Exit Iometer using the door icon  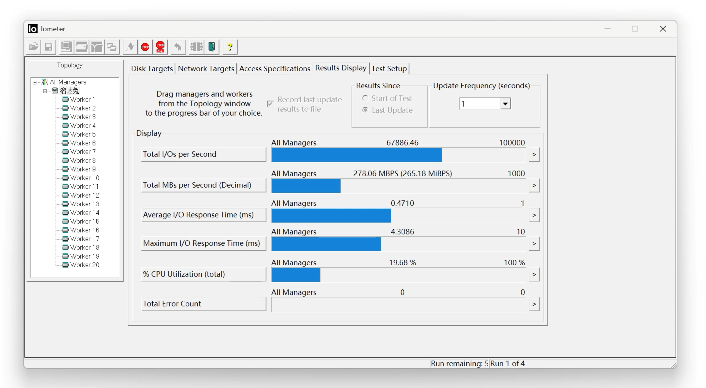[x=212, y=47]
